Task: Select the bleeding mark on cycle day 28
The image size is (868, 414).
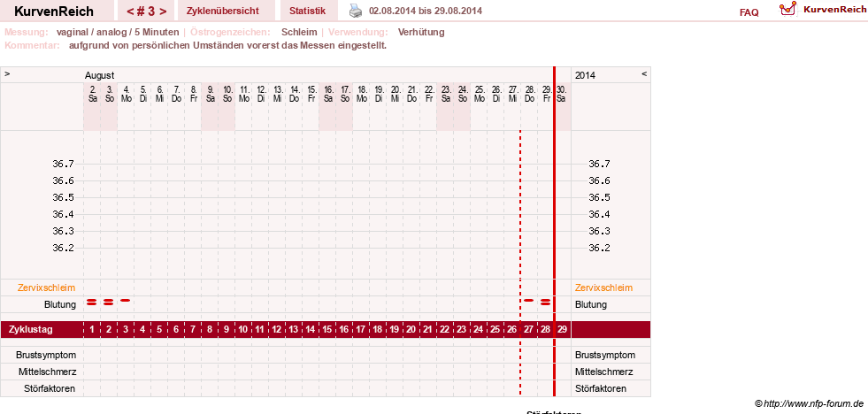Action: pyautogui.click(x=545, y=302)
